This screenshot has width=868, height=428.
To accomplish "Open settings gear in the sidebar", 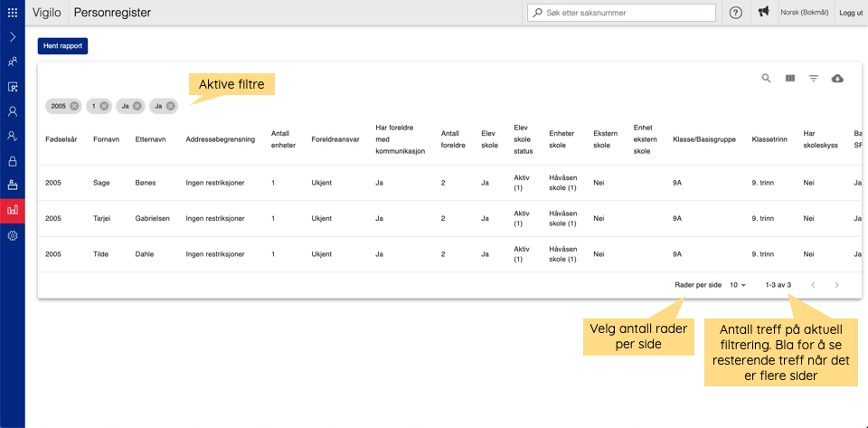I will [x=12, y=235].
